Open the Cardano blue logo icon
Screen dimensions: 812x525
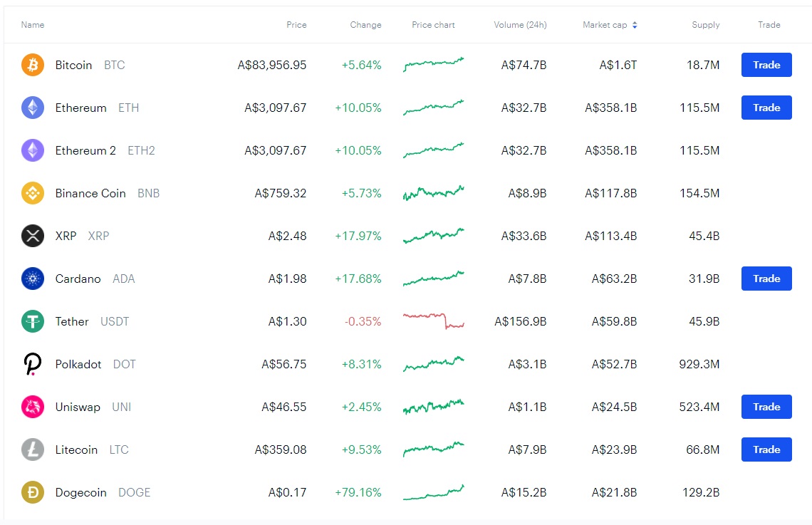[33, 279]
